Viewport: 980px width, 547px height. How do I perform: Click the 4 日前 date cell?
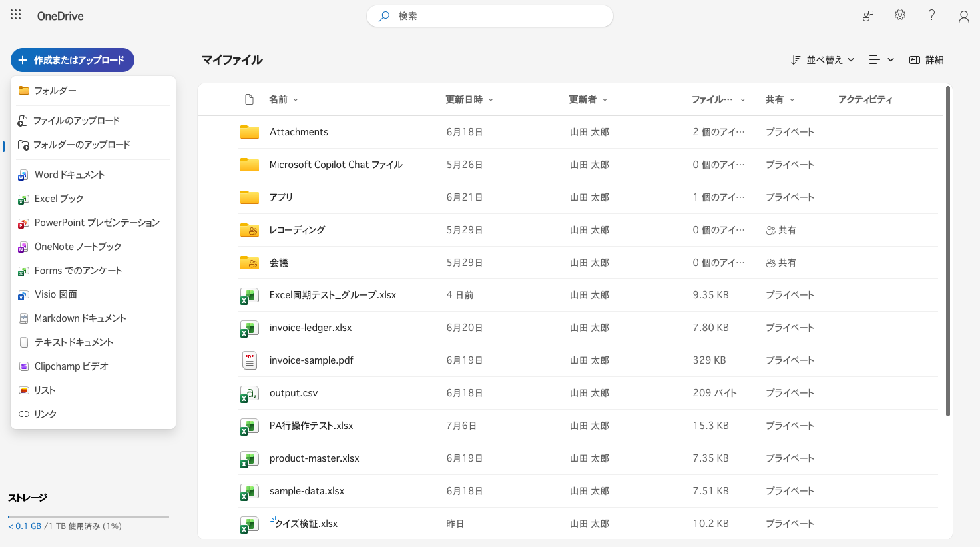tap(460, 295)
